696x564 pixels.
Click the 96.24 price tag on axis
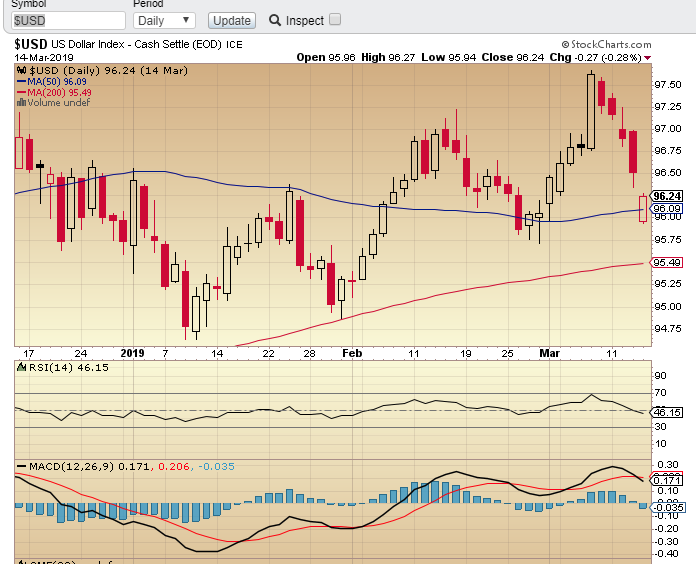pos(667,196)
